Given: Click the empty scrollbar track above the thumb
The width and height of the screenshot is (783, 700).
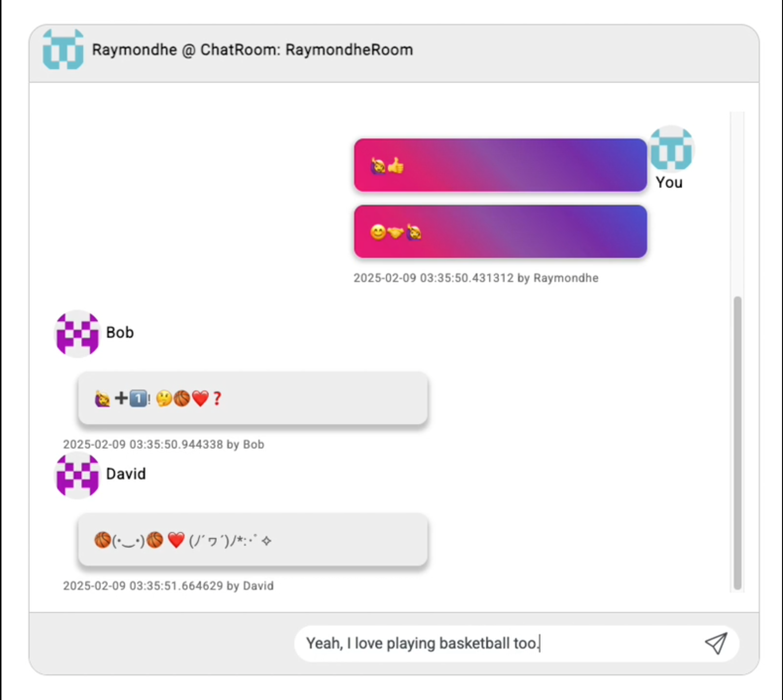Looking at the screenshot, I should coord(737,204).
